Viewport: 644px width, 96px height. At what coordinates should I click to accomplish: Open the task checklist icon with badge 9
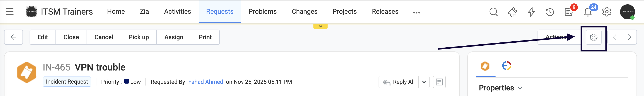point(569,12)
